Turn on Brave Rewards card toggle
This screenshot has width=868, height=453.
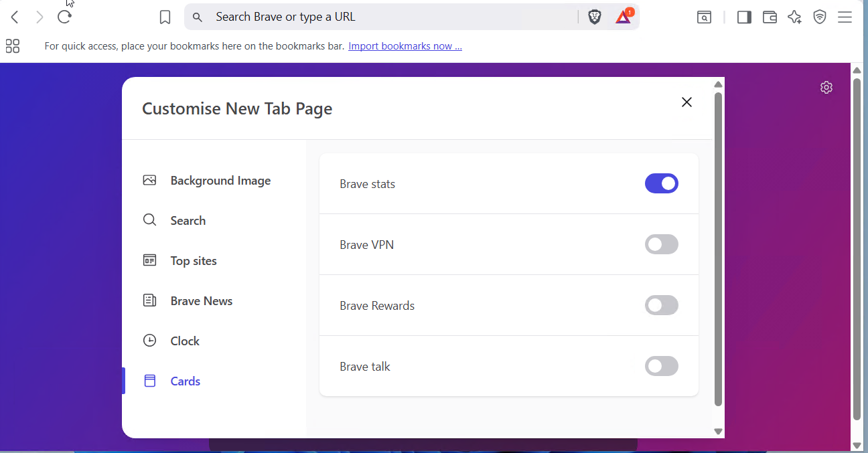661,305
